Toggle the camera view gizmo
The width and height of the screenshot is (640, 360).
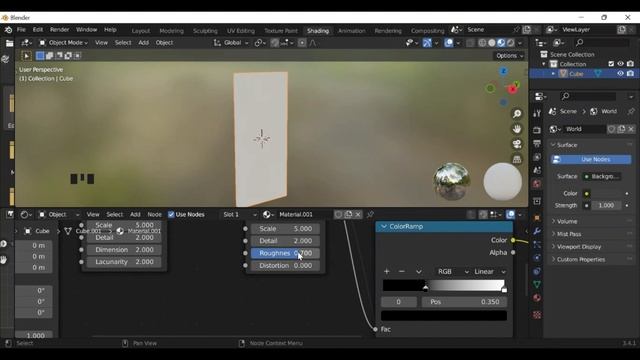pos(517,144)
